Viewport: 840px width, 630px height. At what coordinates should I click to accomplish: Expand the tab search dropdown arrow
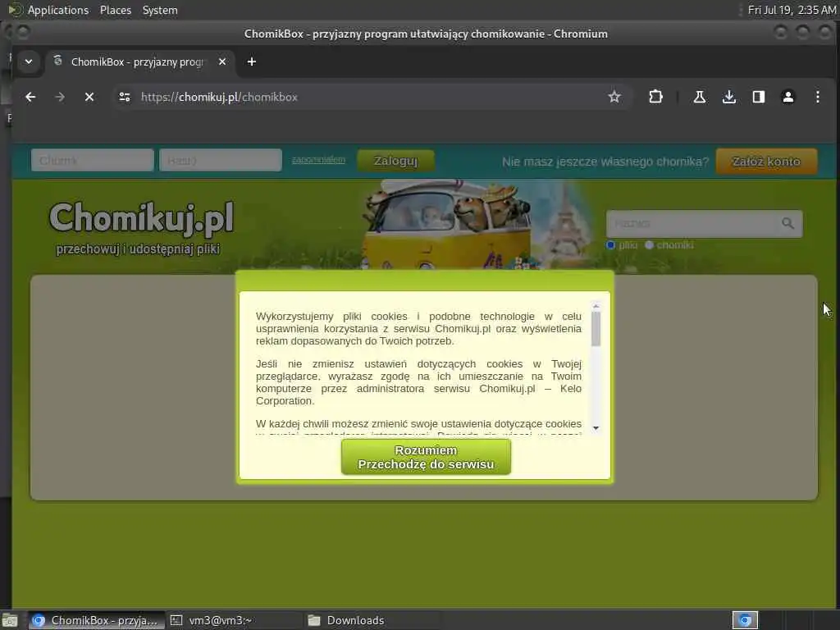click(x=29, y=62)
